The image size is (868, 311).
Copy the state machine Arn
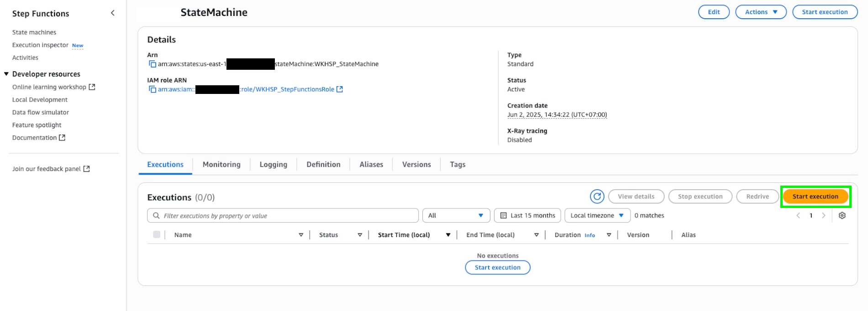tap(153, 64)
